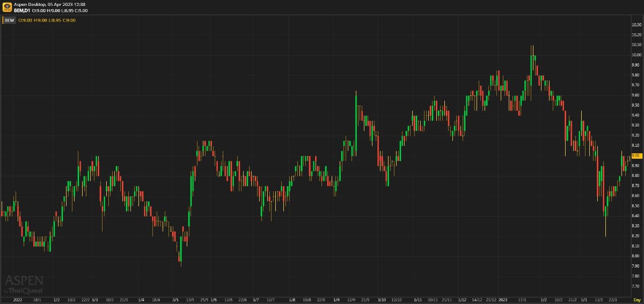Click the 13/3 date axis label
The image size is (644, 304).
click(x=599, y=300)
